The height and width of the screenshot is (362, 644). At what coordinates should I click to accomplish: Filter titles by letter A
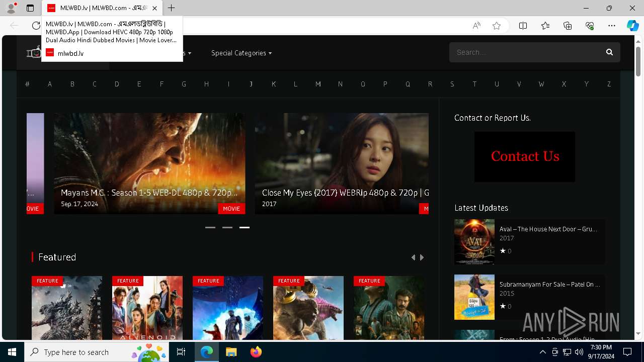click(x=50, y=84)
